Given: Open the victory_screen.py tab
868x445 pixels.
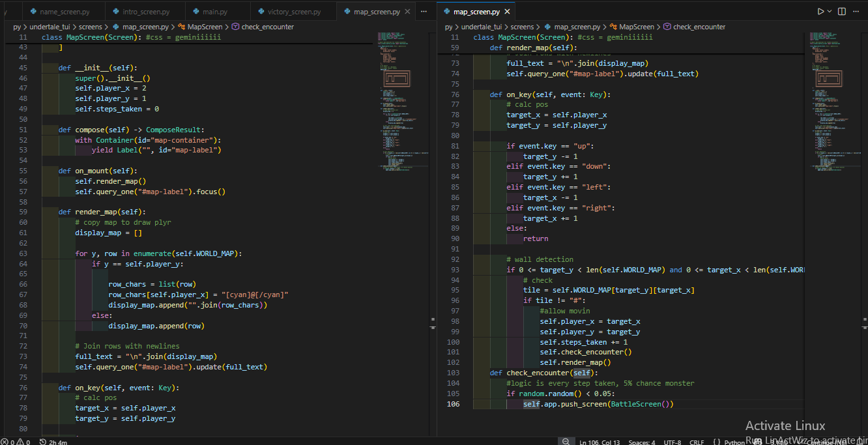Looking at the screenshot, I should [x=293, y=12].
